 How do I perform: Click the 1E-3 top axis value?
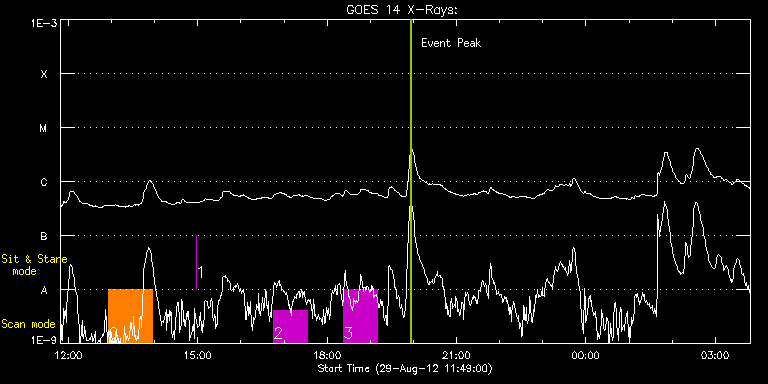coord(43,23)
